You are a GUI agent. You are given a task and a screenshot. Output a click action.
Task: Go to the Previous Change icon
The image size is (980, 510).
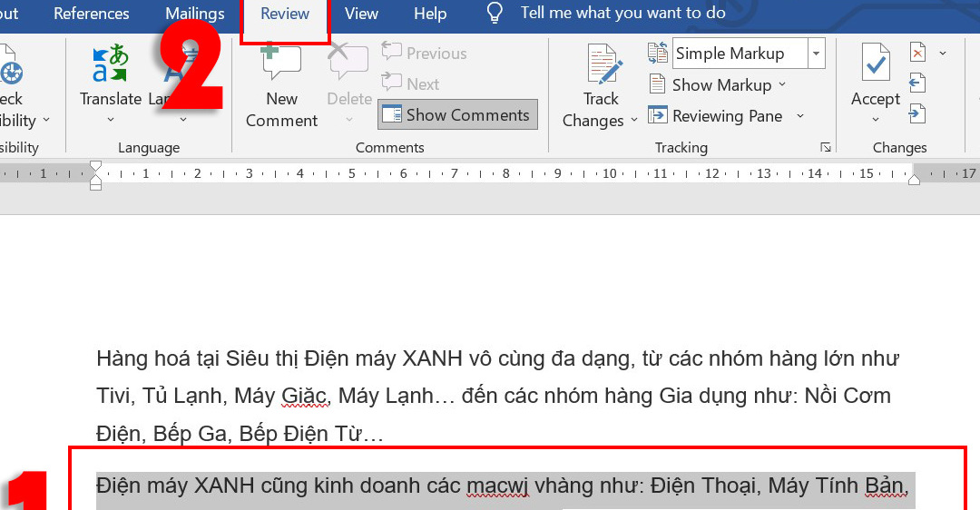[917, 83]
